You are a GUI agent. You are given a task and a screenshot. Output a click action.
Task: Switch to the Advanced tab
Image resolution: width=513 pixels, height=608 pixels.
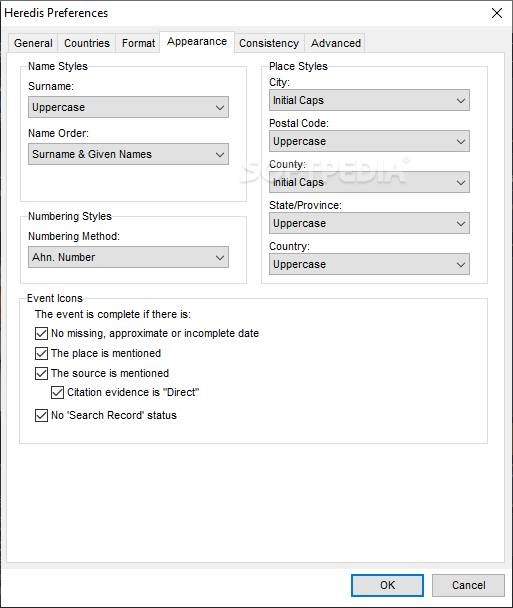(x=336, y=43)
